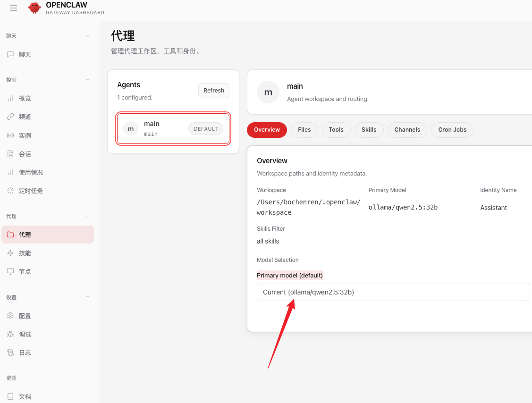532x403 pixels.
Task: Open 实例 instances broadcast icon
Action: click(x=10, y=136)
